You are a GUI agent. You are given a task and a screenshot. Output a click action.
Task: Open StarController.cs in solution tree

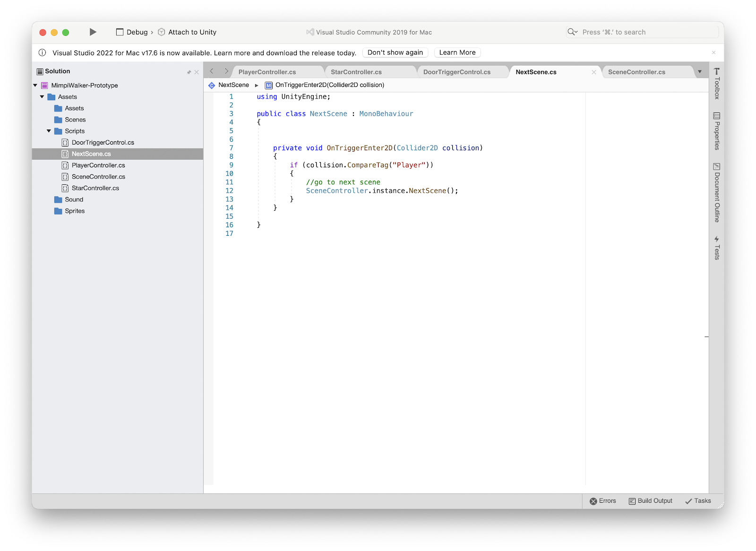[95, 188]
